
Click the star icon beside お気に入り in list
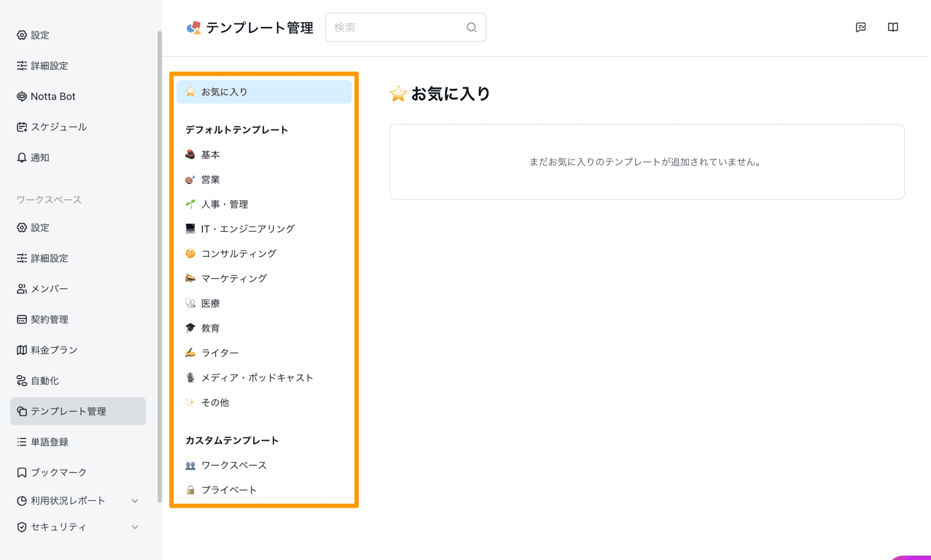[x=190, y=92]
